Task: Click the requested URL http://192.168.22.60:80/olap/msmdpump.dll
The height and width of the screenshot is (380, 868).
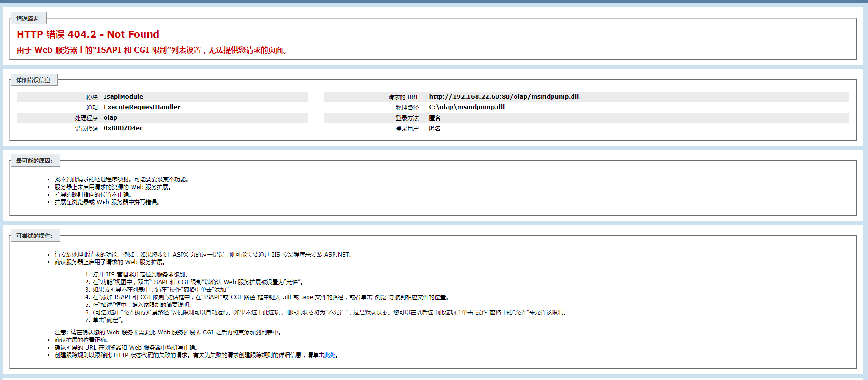Action: coord(504,97)
